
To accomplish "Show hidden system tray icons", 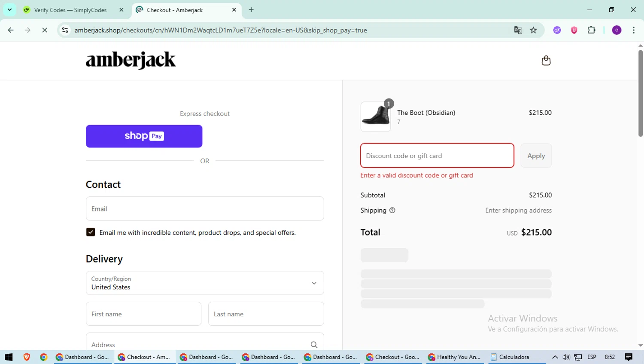I will pyautogui.click(x=555, y=357).
